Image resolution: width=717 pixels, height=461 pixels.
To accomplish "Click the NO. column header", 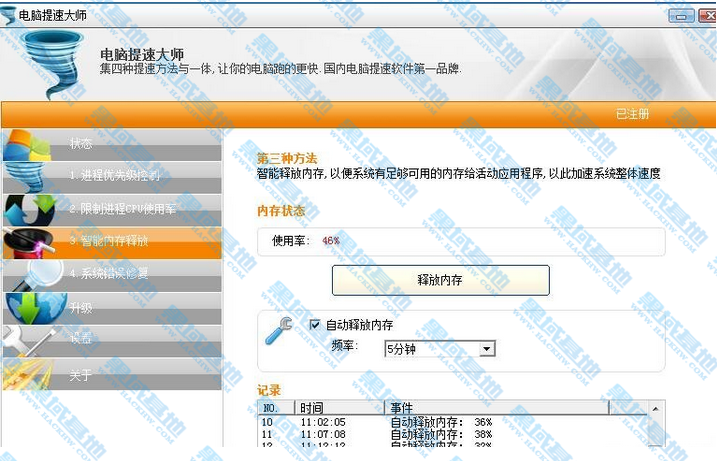I will [x=276, y=407].
